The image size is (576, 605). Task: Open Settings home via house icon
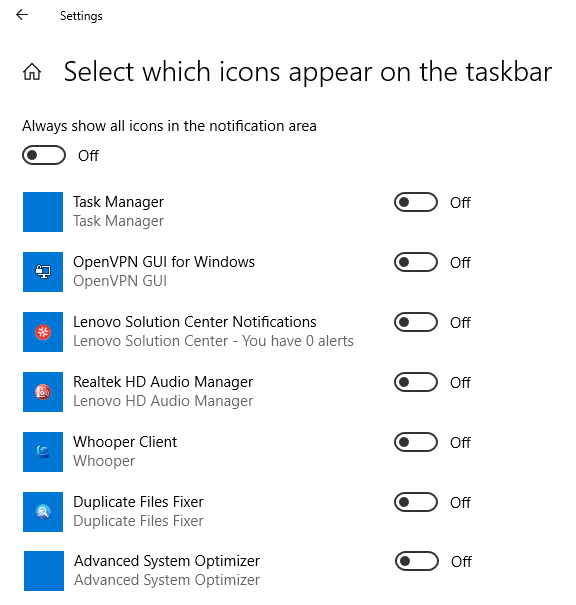tap(32, 72)
